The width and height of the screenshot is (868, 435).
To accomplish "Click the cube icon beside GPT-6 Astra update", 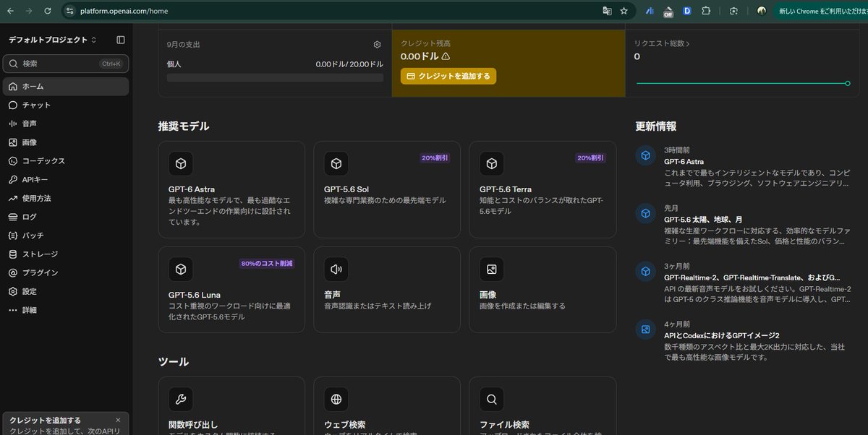I will (x=645, y=155).
